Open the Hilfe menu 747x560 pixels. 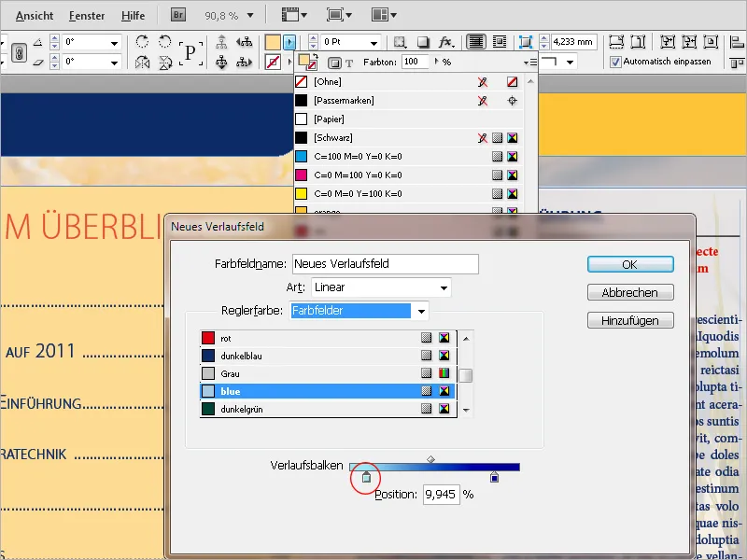tap(133, 16)
